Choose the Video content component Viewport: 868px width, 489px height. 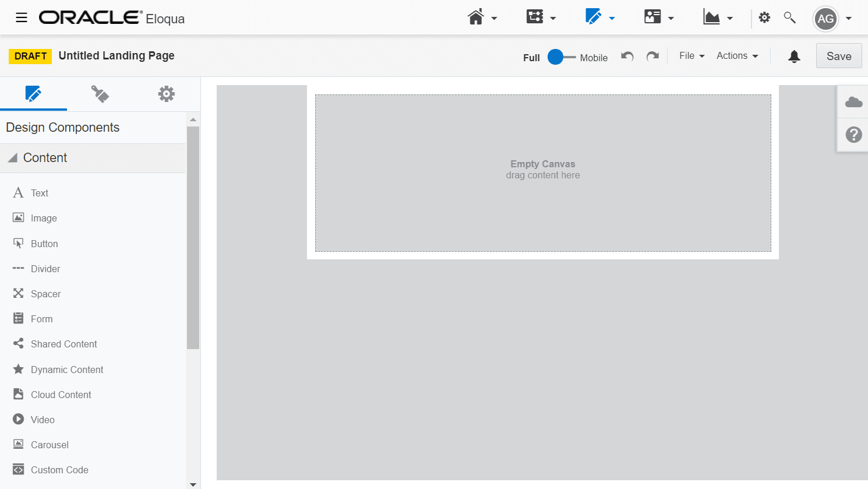[x=42, y=419]
